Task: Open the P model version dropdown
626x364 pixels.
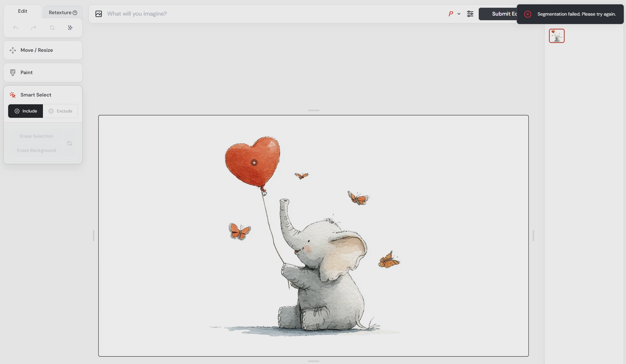Action: click(x=454, y=14)
